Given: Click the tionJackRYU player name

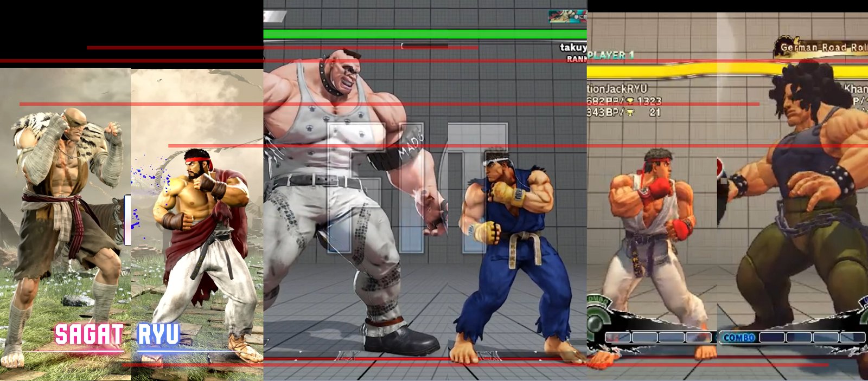Looking at the screenshot, I should [617, 88].
